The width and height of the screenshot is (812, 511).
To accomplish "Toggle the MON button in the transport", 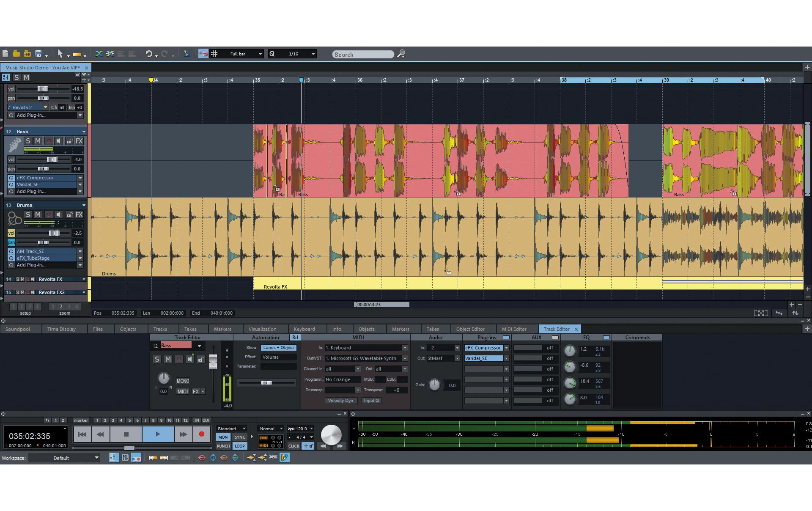I will 223,437.
